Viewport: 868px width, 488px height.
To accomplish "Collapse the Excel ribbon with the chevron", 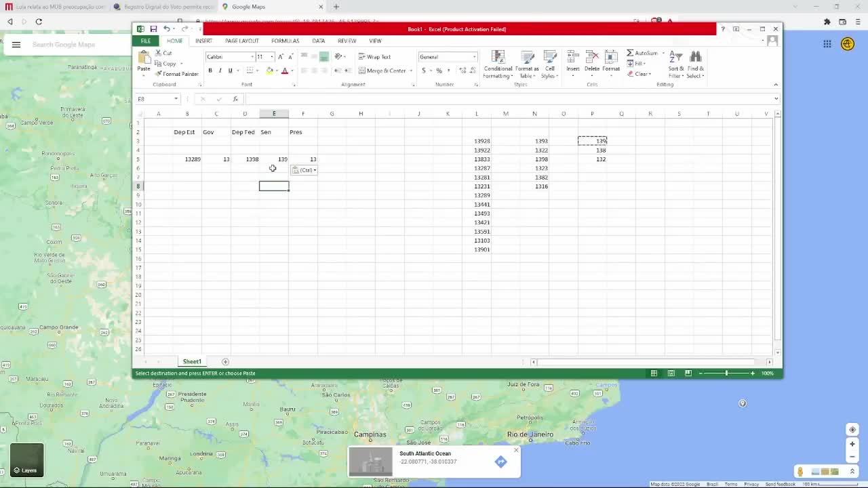I will (x=776, y=85).
